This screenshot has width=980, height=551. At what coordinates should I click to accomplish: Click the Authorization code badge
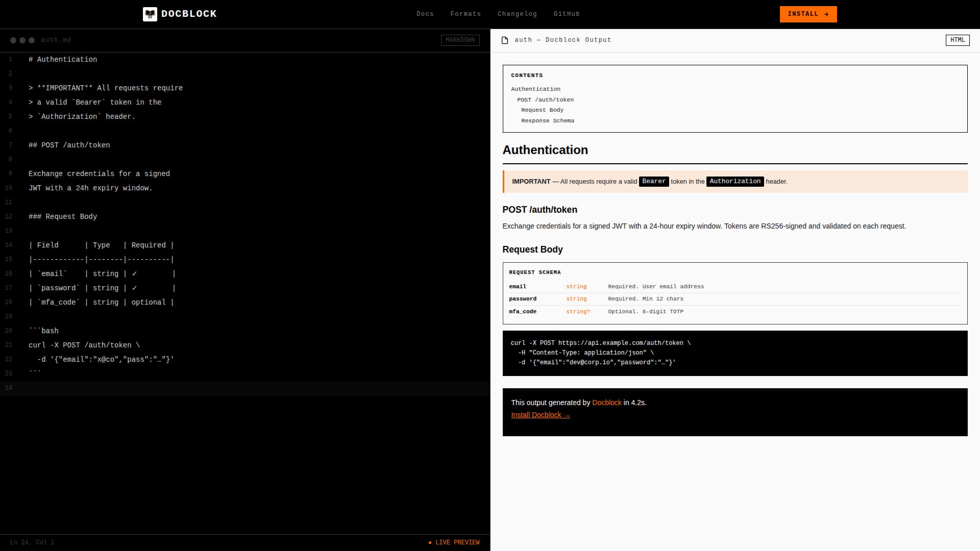734,181
